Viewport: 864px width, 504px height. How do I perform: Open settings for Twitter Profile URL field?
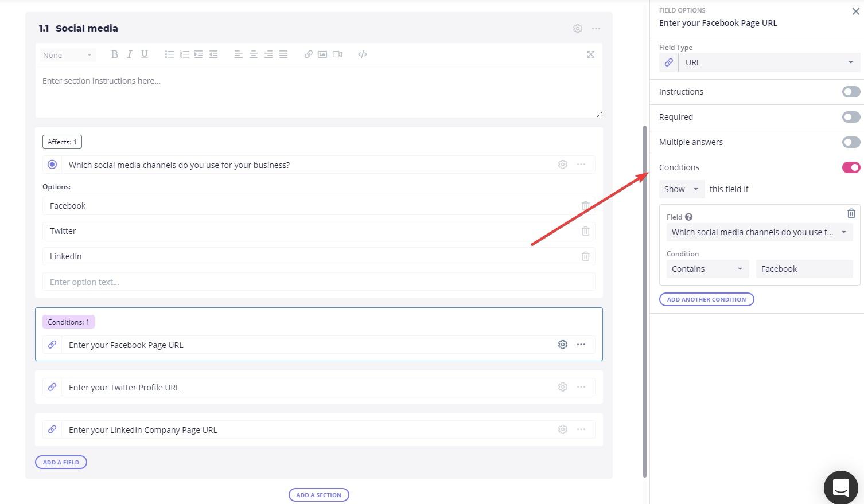pos(563,387)
